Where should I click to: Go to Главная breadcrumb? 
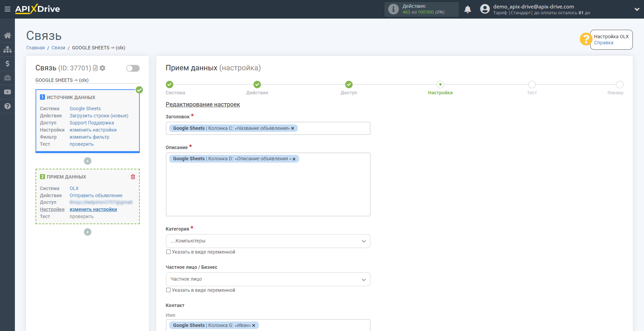pos(36,48)
